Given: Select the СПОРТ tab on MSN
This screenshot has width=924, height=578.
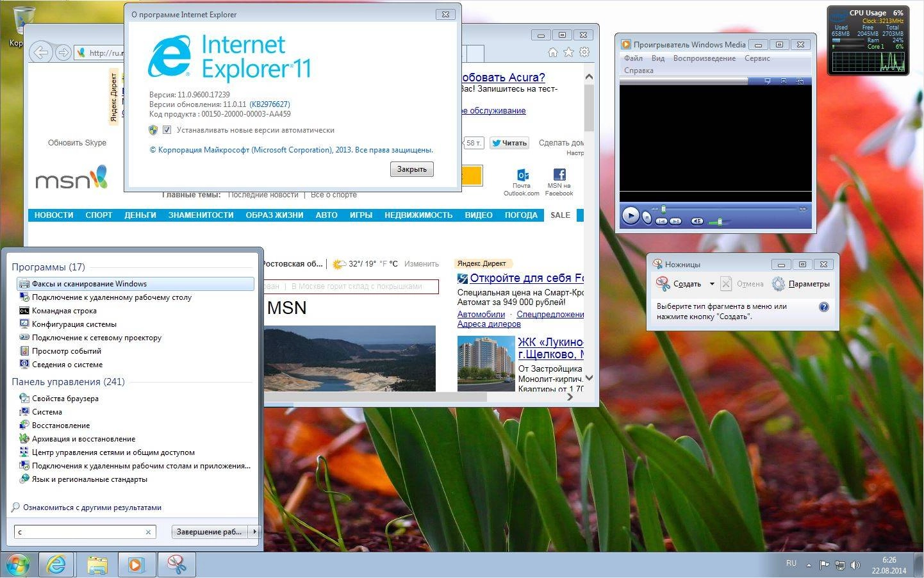Looking at the screenshot, I should pos(99,215).
